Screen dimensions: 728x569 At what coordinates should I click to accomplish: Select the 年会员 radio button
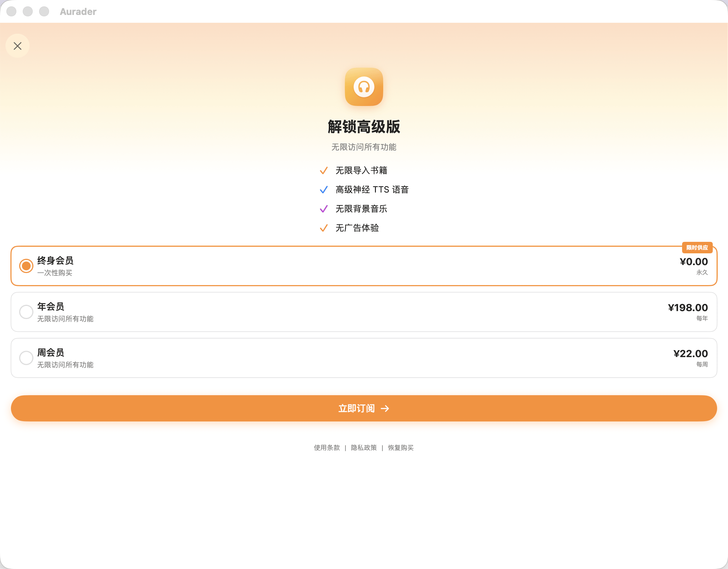pyautogui.click(x=26, y=312)
